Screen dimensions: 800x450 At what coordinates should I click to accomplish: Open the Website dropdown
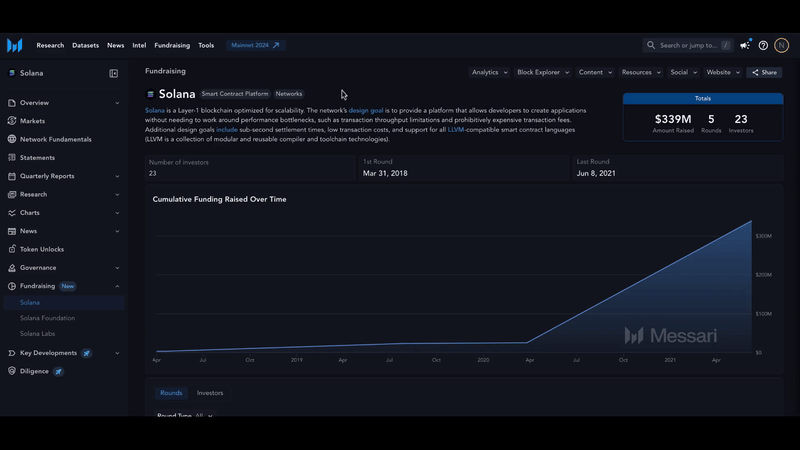(723, 72)
